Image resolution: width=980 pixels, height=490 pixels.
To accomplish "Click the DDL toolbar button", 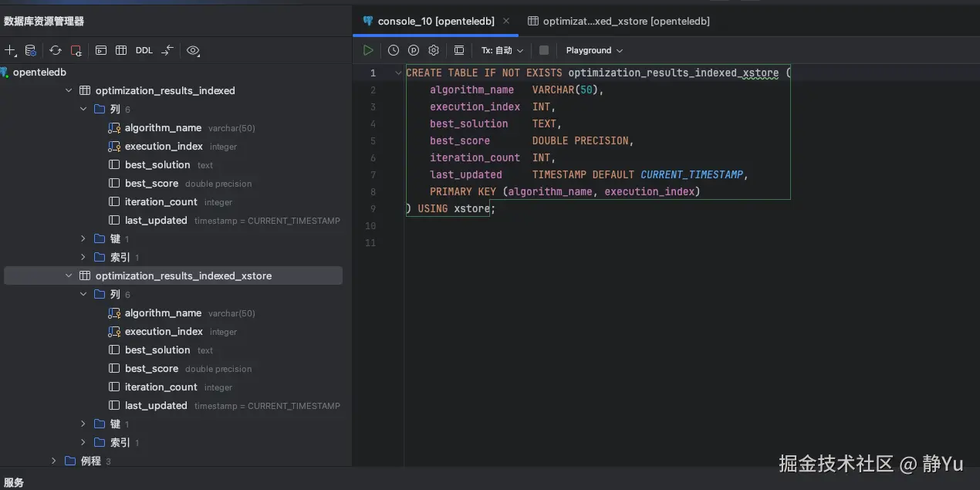I will (144, 50).
